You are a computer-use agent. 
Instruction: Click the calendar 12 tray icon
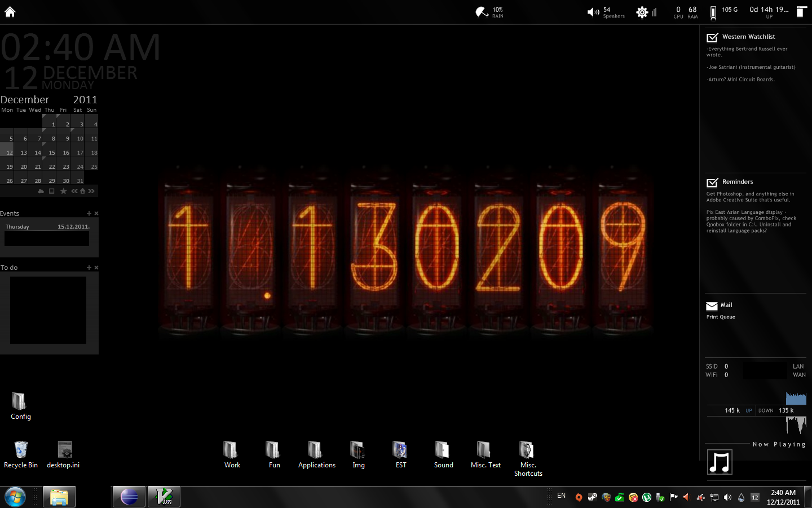click(754, 497)
